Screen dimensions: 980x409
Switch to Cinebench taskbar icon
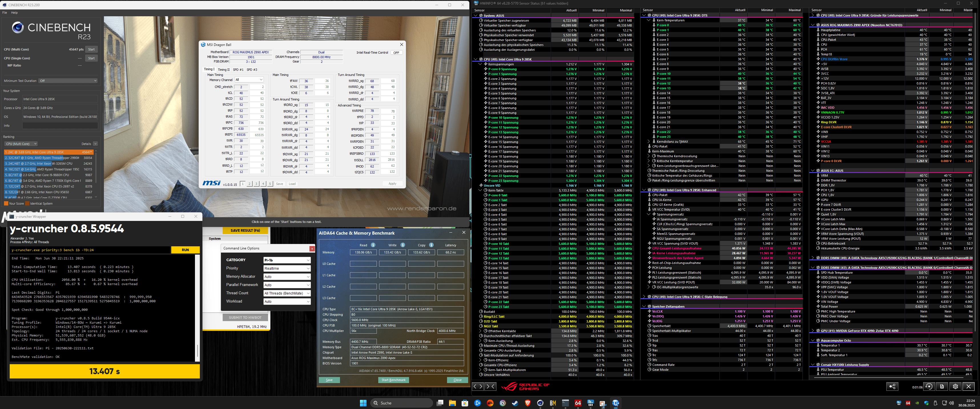click(x=540, y=403)
